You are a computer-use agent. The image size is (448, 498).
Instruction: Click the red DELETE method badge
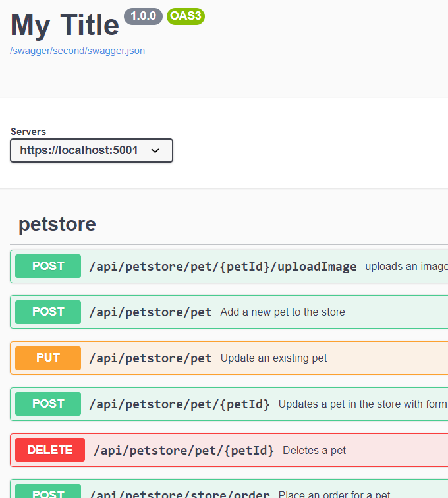tap(50, 450)
